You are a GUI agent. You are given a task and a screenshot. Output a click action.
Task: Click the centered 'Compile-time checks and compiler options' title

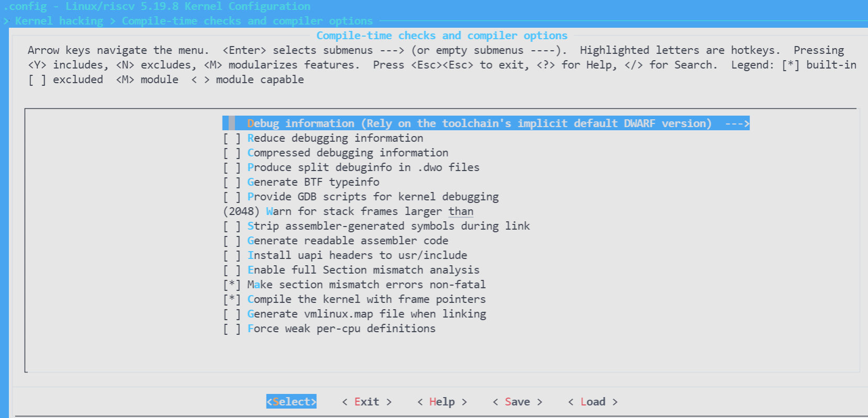(442, 36)
